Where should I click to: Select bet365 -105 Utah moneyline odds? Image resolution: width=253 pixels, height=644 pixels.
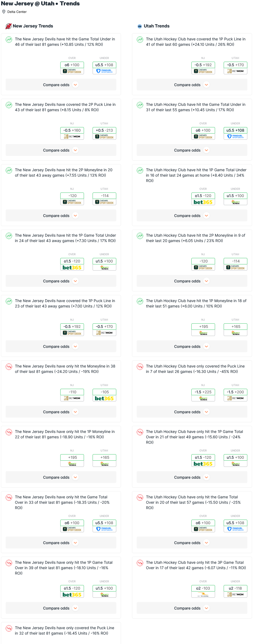(x=104, y=395)
